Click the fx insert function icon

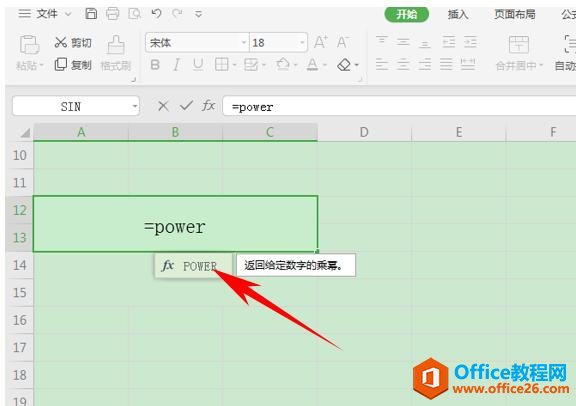pyautogui.click(x=208, y=106)
